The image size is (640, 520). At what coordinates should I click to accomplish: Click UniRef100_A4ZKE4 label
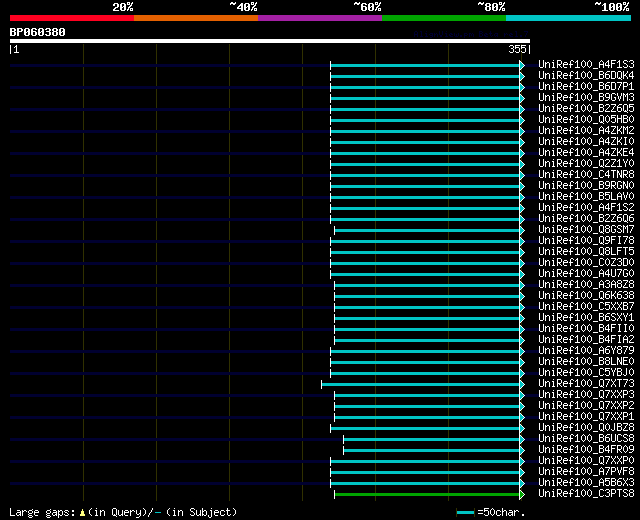pos(586,153)
